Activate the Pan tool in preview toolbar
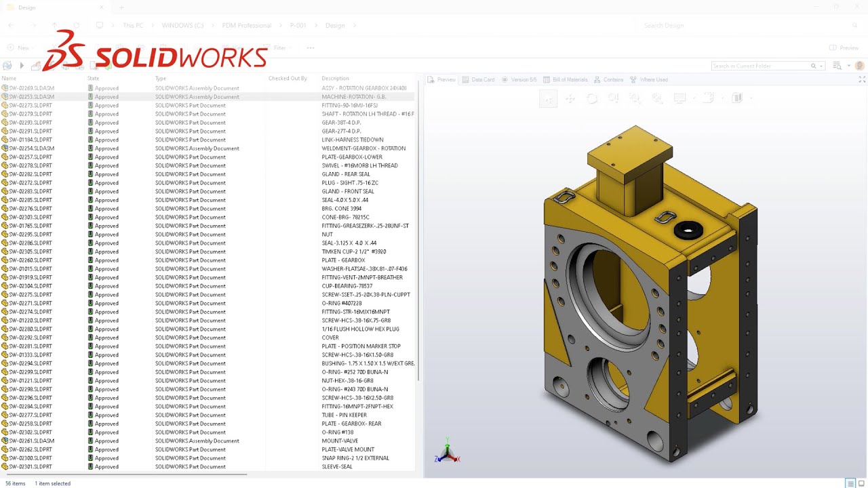The height and width of the screenshot is (488, 868). pyautogui.click(x=570, y=99)
